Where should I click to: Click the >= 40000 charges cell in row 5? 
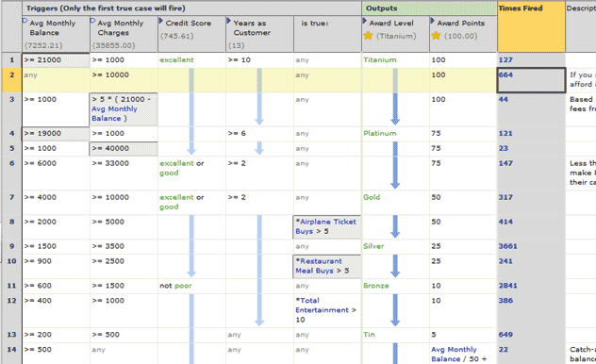coord(124,149)
